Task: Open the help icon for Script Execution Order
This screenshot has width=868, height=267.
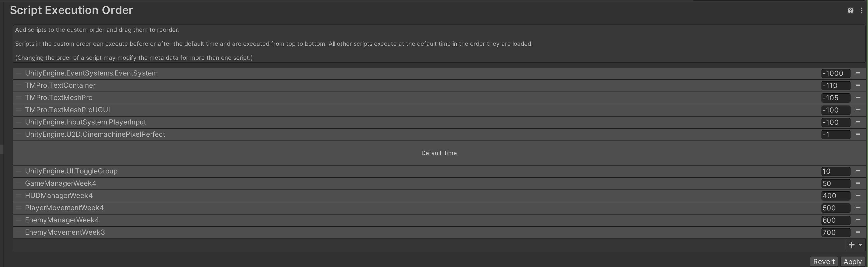Action: tap(850, 10)
